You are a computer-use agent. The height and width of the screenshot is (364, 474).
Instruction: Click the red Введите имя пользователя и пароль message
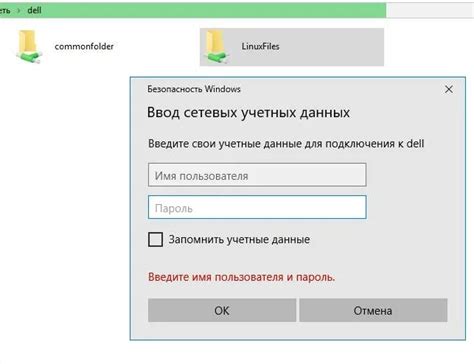click(242, 277)
